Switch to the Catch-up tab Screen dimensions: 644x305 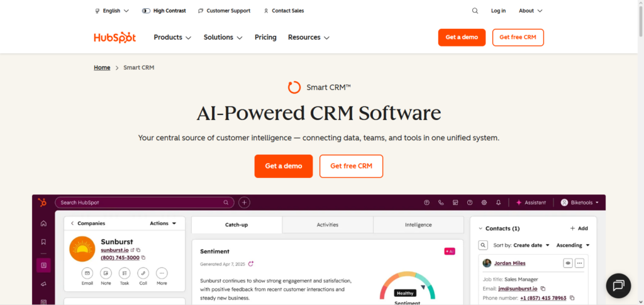[x=236, y=225]
